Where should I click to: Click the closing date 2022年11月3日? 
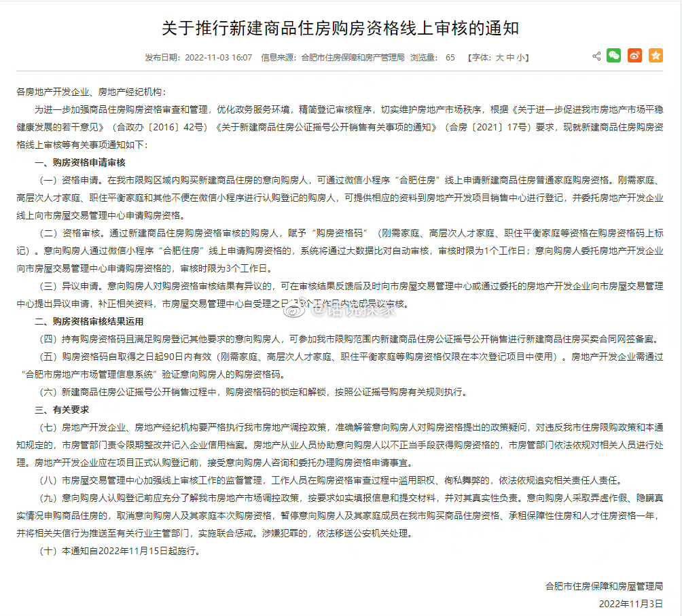click(x=630, y=604)
